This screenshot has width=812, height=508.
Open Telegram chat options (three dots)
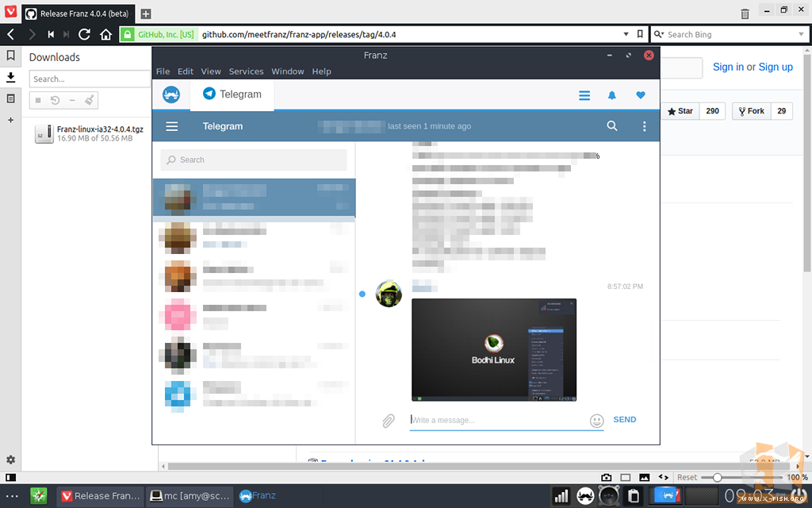(644, 126)
